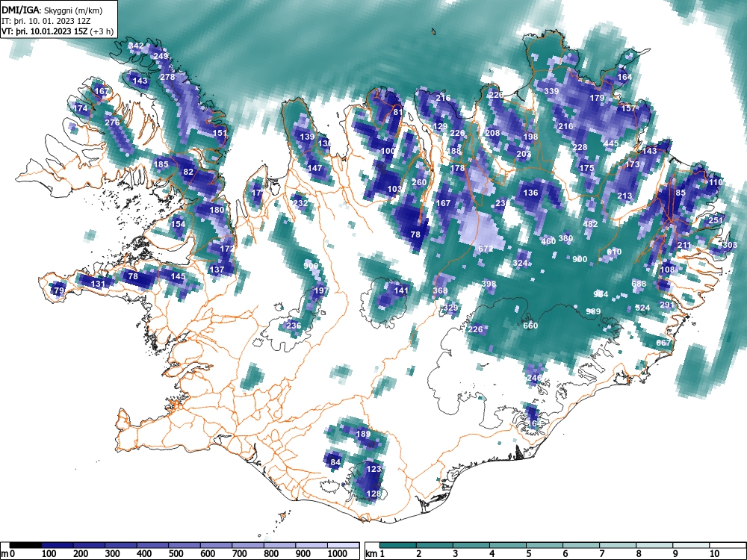Click the visibility value '278'
The width and height of the screenshot is (747, 560).
point(167,77)
